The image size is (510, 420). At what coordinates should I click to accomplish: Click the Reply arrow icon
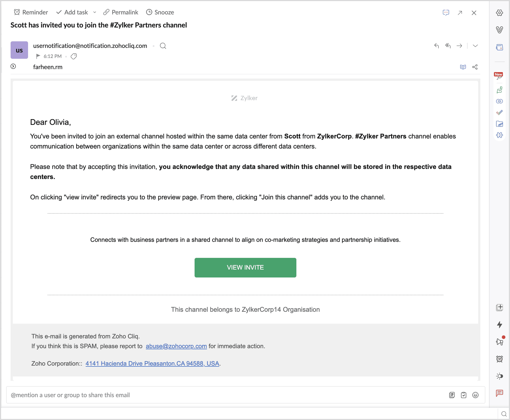click(x=437, y=46)
